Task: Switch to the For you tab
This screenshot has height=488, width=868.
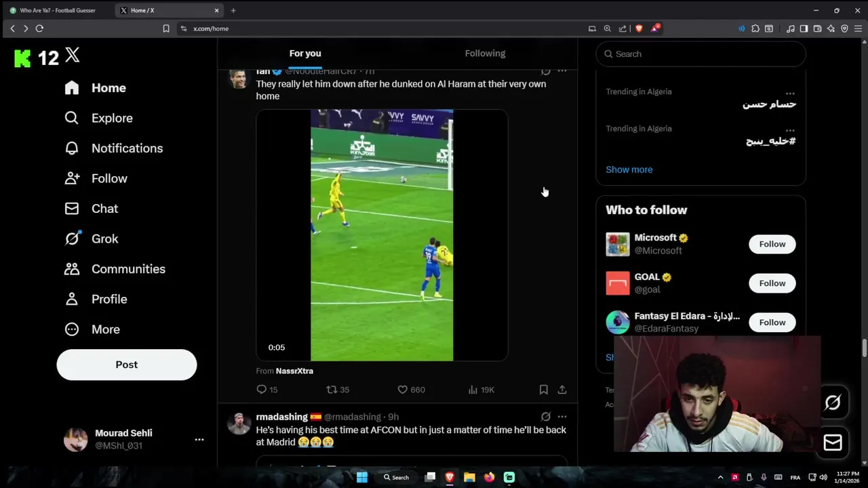Action: coord(305,54)
